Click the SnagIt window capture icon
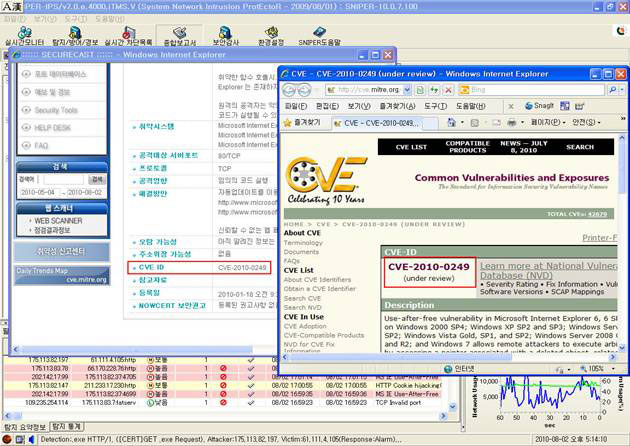Image resolution: width=630 pixels, height=446 pixels. tap(565, 106)
